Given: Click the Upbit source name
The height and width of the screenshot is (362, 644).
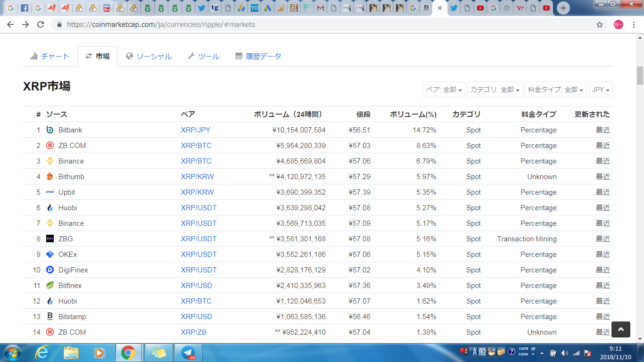Looking at the screenshot, I should (67, 192).
